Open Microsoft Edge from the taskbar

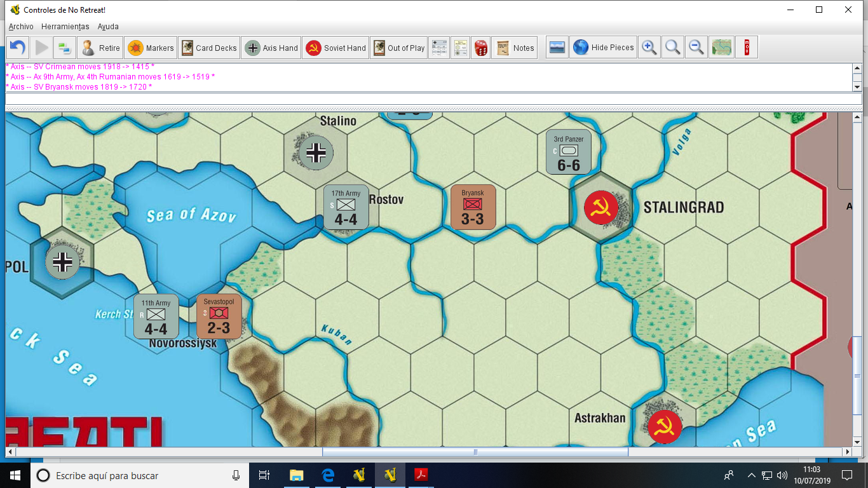tap(328, 475)
